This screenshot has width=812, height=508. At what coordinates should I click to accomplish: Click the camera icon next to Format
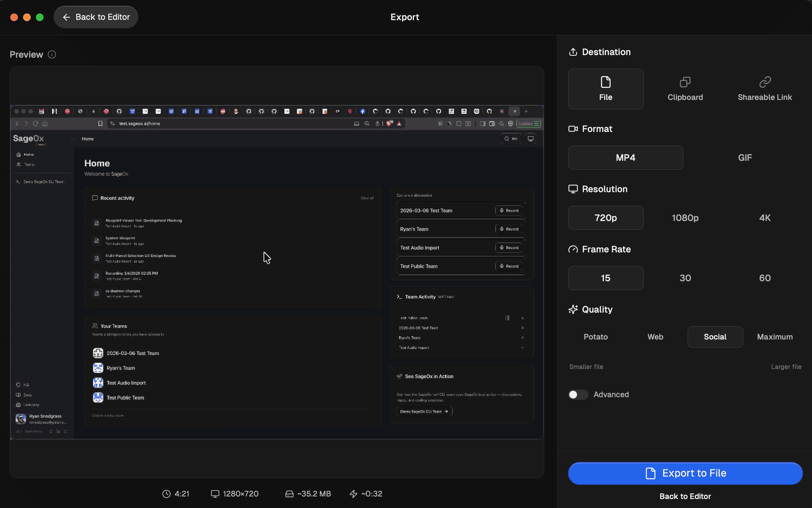pyautogui.click(x=573, y=129)
